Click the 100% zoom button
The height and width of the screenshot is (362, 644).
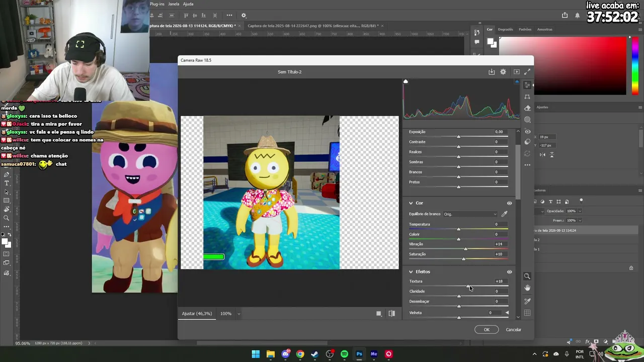[x=226, y=314]
